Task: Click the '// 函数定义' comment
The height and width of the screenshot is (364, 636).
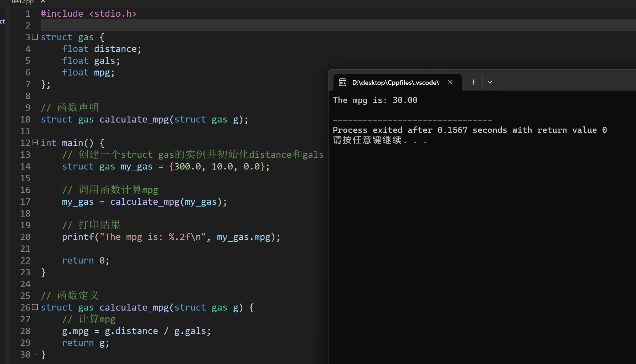Action: coord(70,296)
